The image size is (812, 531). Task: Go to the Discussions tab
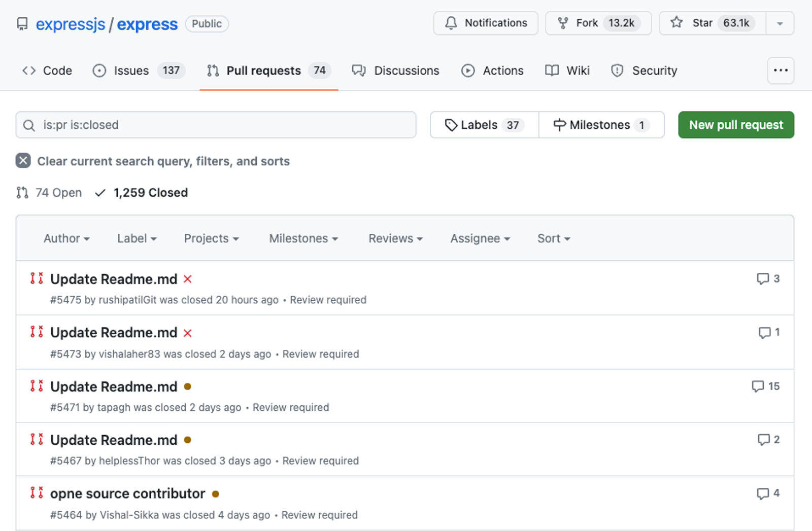396,70
